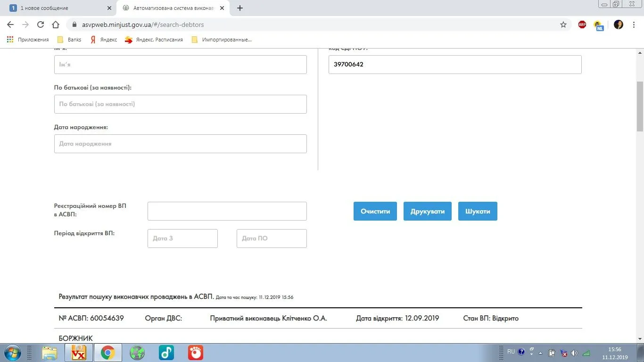Close the 'Автоматизована система' tab

coord(222,8)
